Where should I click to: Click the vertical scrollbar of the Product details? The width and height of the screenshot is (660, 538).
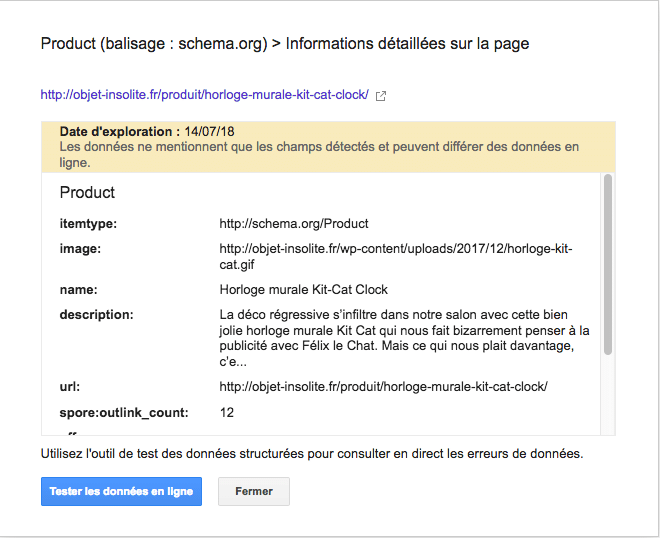[x=607, y=264]
